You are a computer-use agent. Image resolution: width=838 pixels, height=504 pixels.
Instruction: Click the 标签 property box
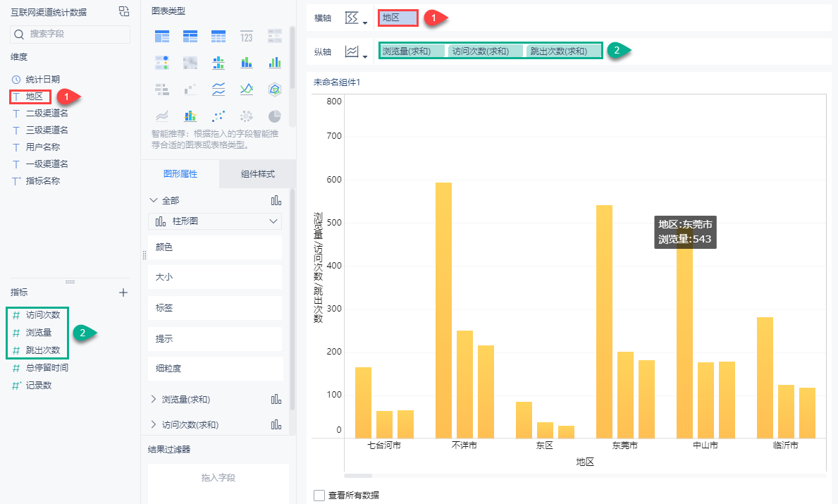coord(215,308)
